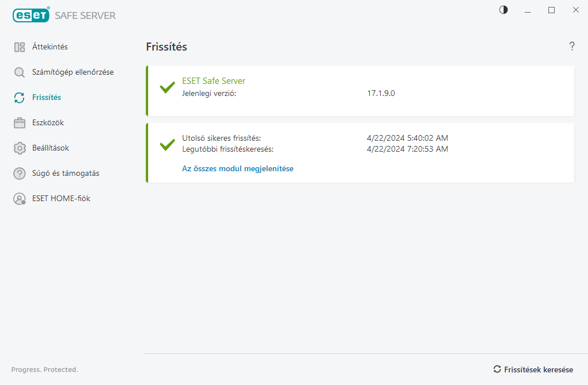Click the Beállítások gear icon
The height and width of the screenshot is (385, 588).
point(20,148)
